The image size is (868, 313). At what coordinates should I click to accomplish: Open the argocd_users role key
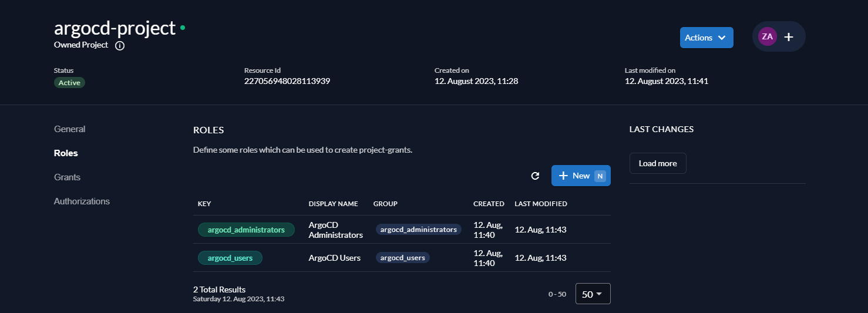coord(230,258)
